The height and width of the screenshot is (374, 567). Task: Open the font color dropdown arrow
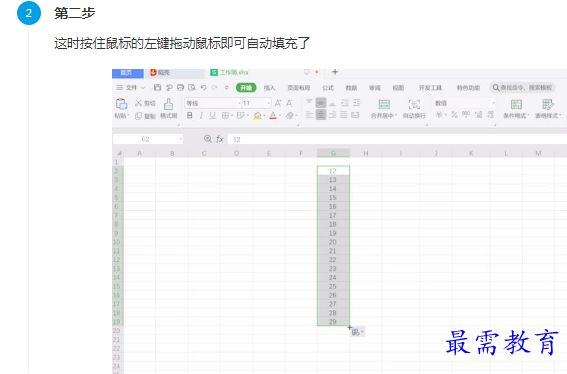point(280,116)
